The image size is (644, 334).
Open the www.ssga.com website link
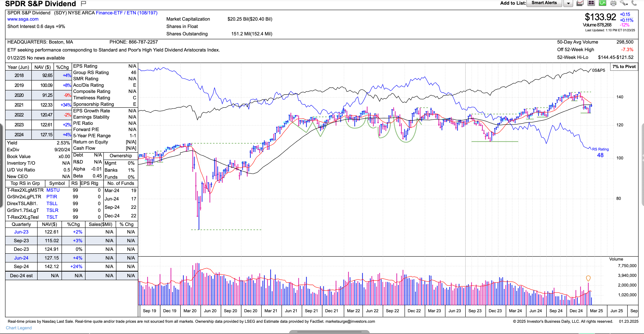pos(23,19)
